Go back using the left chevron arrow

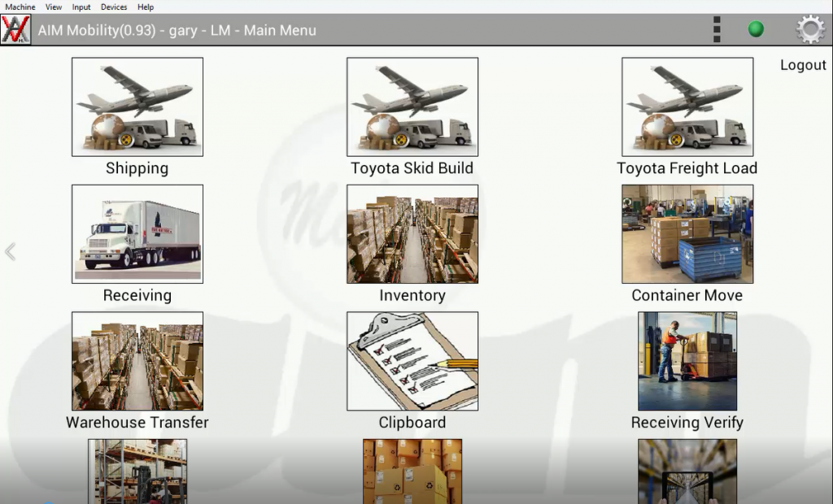tap(10, 251)
